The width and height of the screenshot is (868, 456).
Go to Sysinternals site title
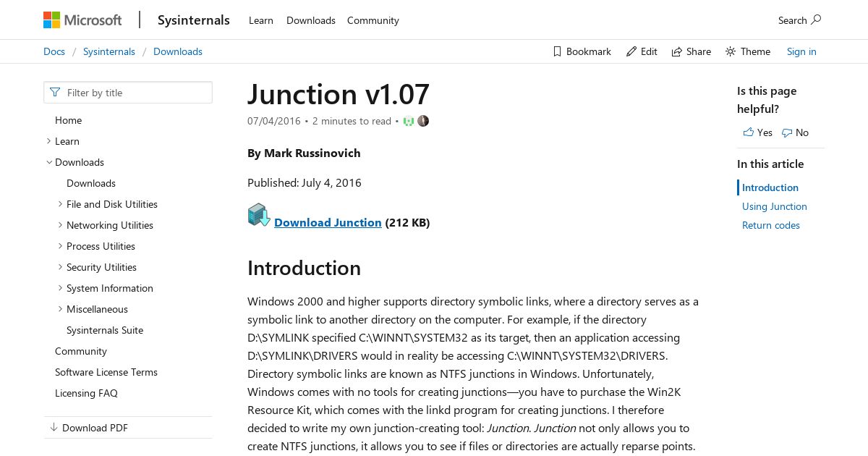(194, 20)
